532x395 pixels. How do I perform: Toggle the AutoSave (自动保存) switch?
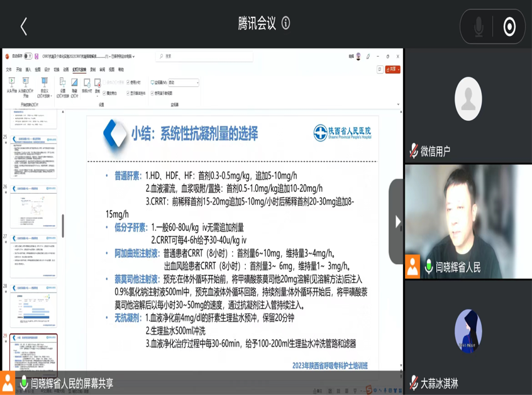[x=28, y=57]
